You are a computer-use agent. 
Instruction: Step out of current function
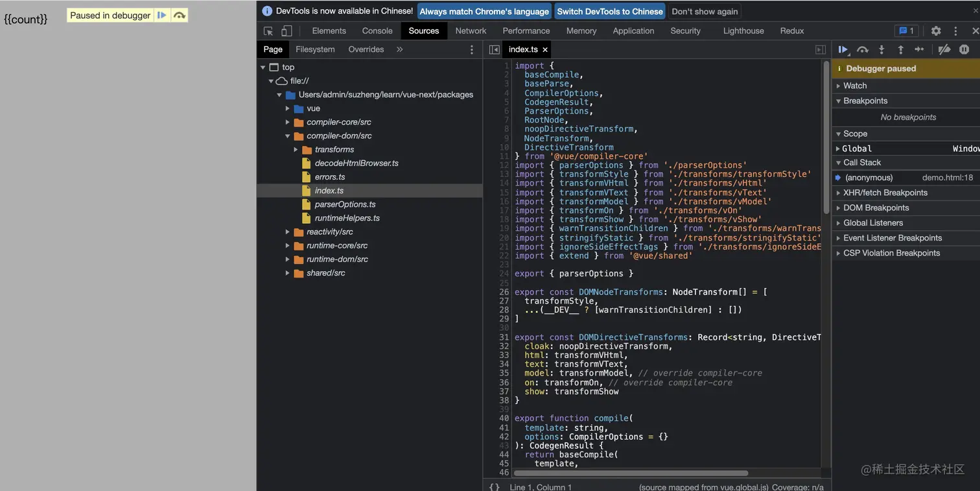[x=900, y=49]
